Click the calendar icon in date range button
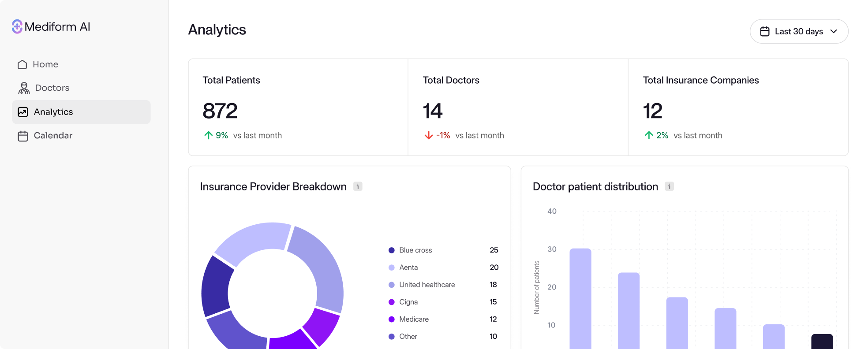 (765, 31)
